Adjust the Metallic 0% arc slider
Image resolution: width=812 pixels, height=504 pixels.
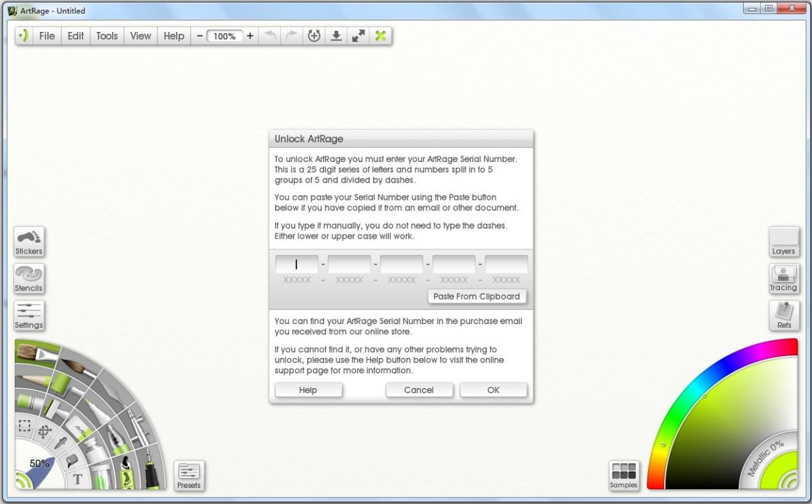(767, 459)
